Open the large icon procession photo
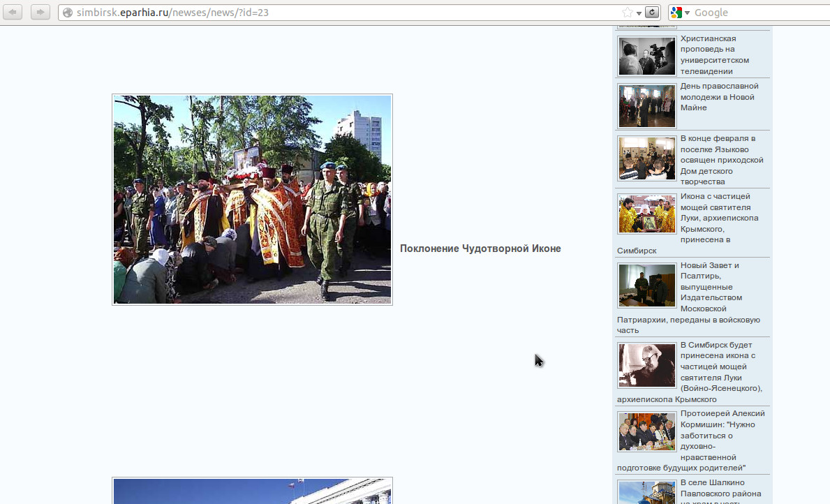The image size is (830, 504). (x=252, y=200)
